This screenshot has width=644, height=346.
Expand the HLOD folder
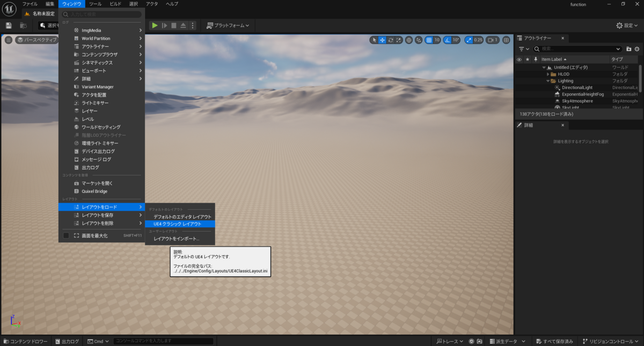[548, 74]
